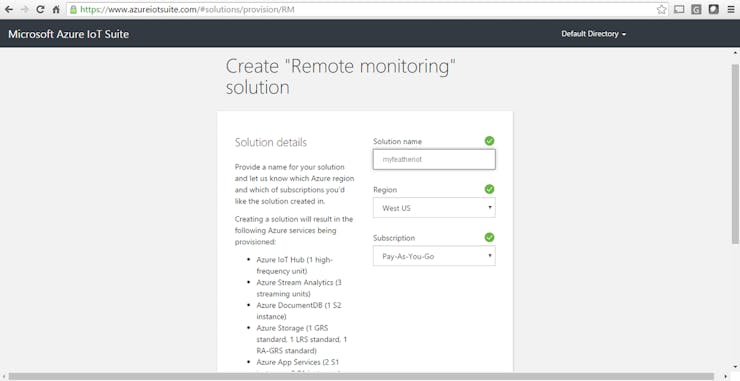Click the scroll down arrow on vertical scrollbar

click(x=735, y=366)
